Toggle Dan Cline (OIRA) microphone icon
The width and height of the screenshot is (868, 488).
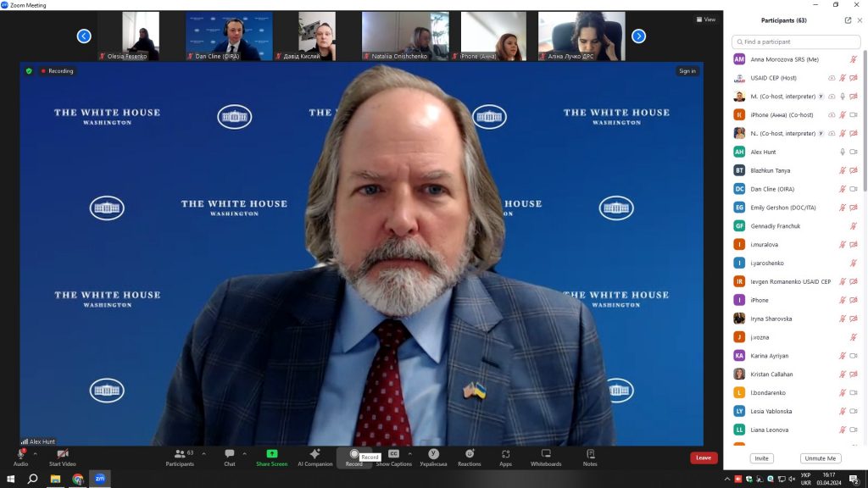coord(843,189)
